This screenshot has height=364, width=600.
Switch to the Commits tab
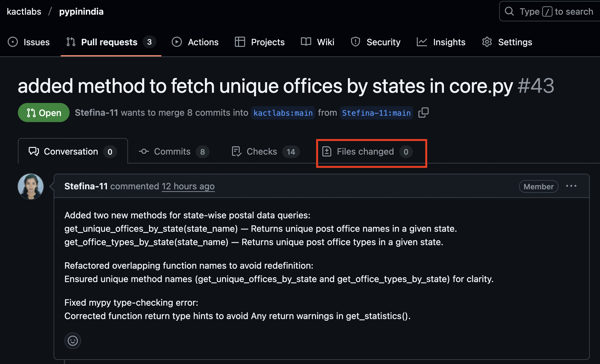174,152
